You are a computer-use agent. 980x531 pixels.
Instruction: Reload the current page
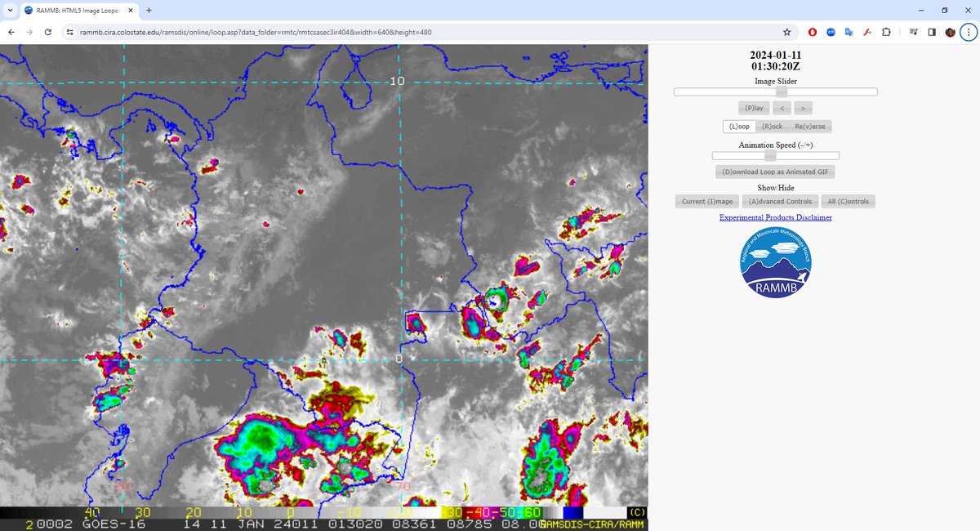48,32
